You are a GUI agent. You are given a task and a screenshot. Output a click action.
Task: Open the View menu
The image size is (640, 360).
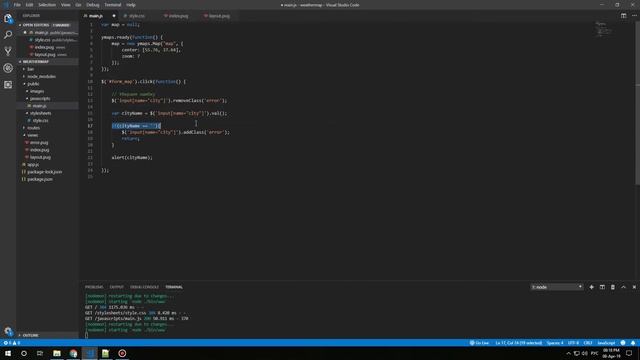[65, 5]
